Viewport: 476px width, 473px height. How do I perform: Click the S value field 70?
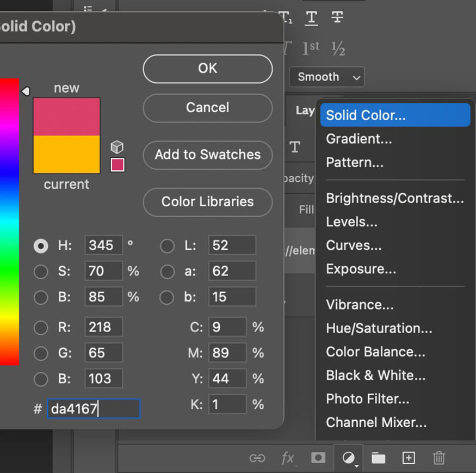coord(103,271)
